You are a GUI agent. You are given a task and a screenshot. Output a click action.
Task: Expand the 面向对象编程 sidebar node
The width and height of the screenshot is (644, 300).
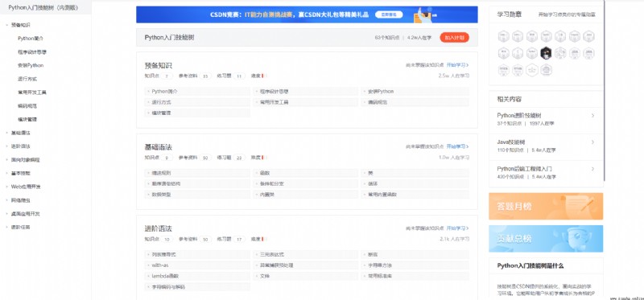pos(7,159)
